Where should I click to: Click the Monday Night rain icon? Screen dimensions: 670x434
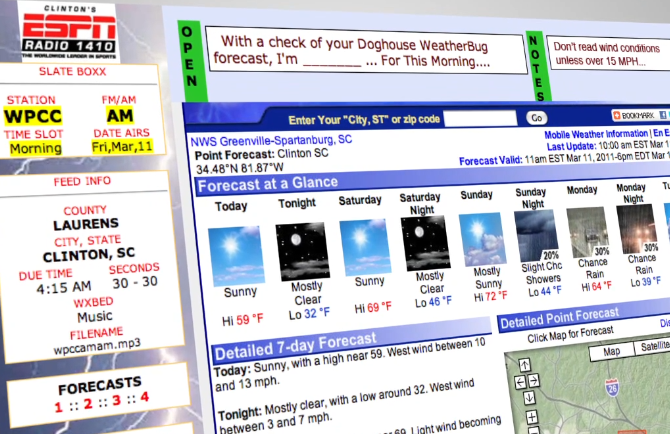[637, 229]
